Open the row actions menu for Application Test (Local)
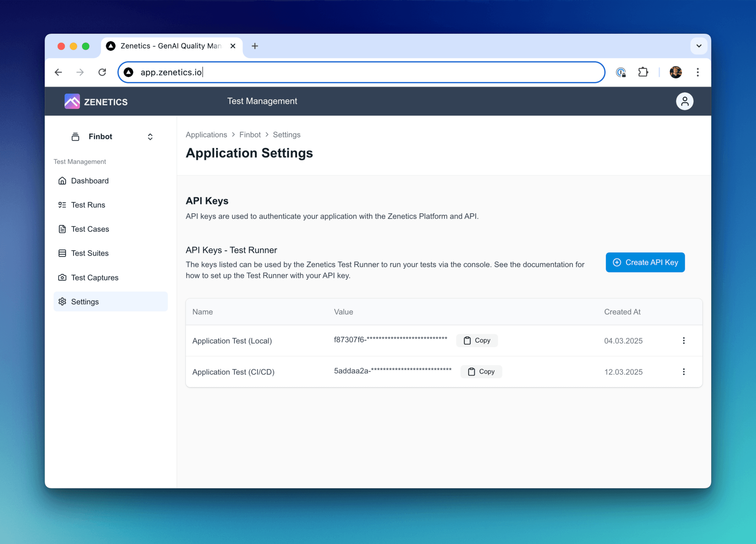756x544 pixels. (684, 340)
